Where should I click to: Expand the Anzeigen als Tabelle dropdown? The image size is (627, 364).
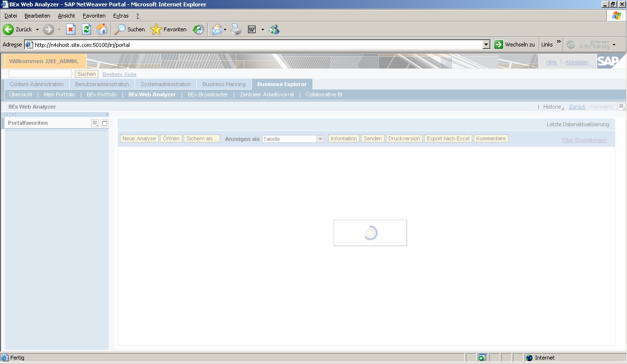pos(320,139)
